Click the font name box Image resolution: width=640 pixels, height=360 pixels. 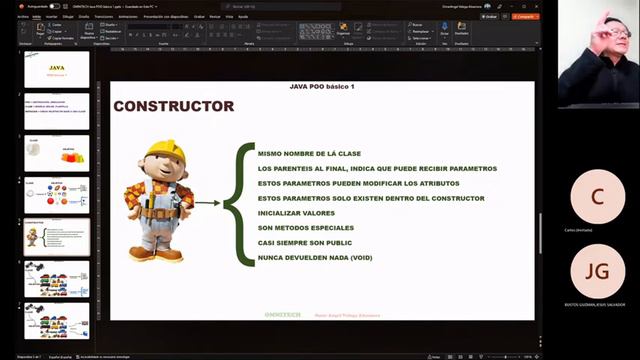(x=149, y=27)
